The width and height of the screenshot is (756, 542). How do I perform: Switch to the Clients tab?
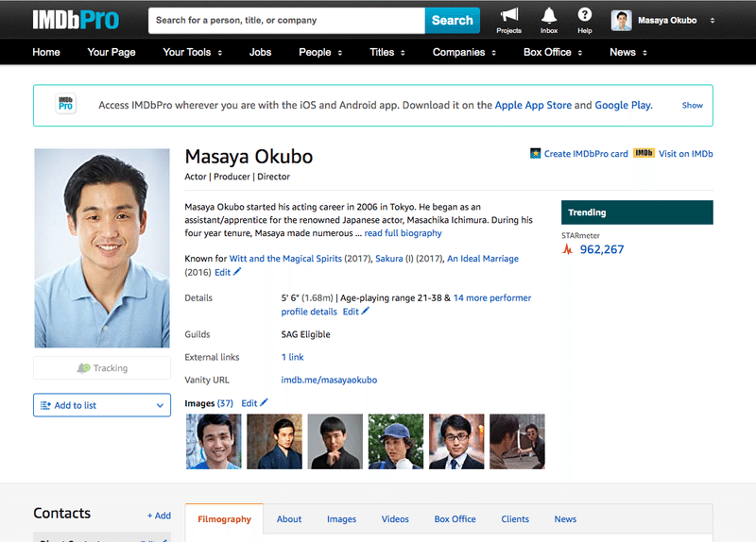[515, 519]
